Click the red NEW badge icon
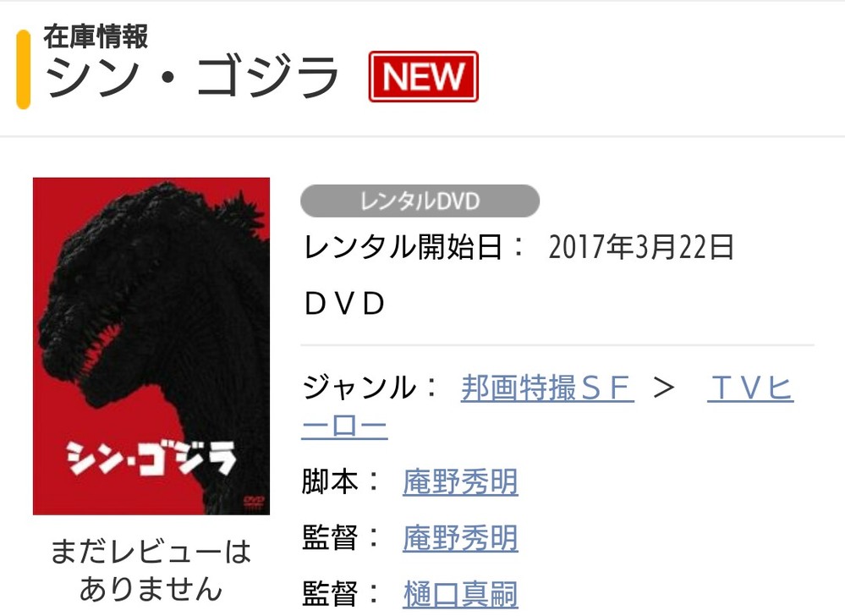 tap(423, 76)
